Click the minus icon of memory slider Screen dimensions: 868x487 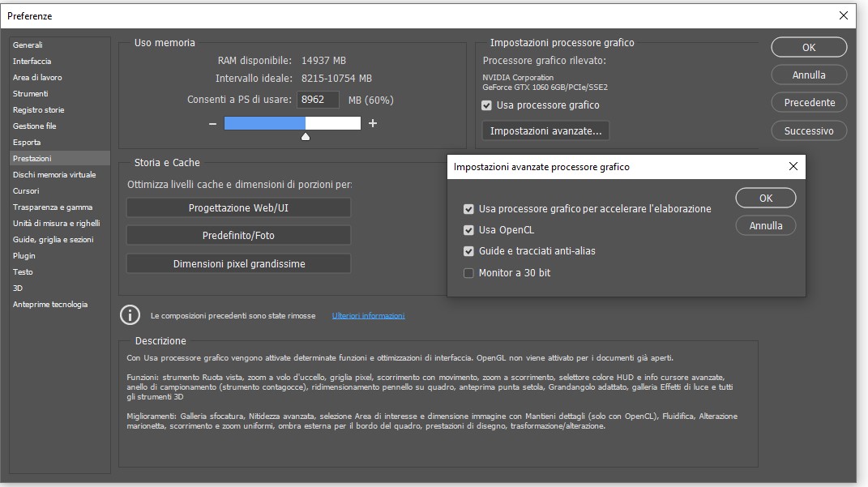pos(212,123)
